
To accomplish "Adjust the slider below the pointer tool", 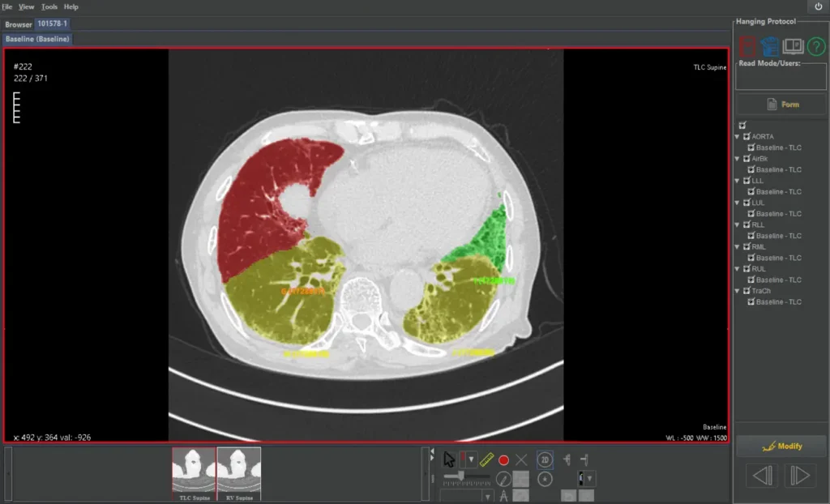I will pos(461,476).
